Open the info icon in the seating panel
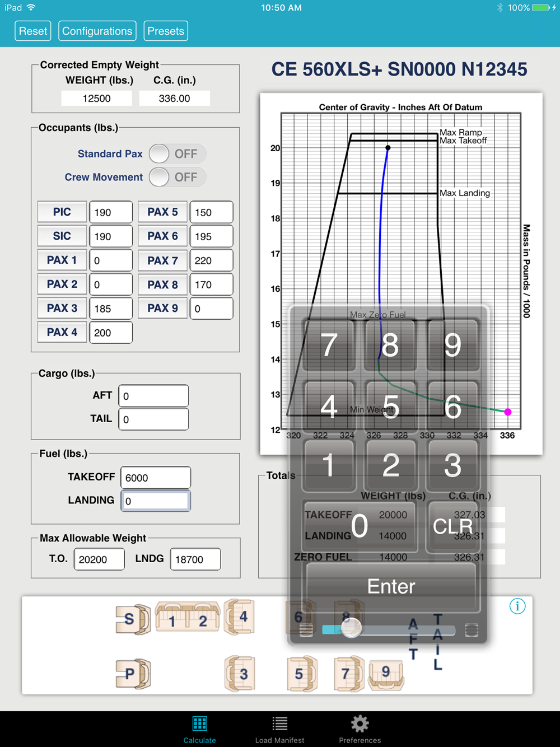Viewport: 560px width, 747px height. (517, 606)
